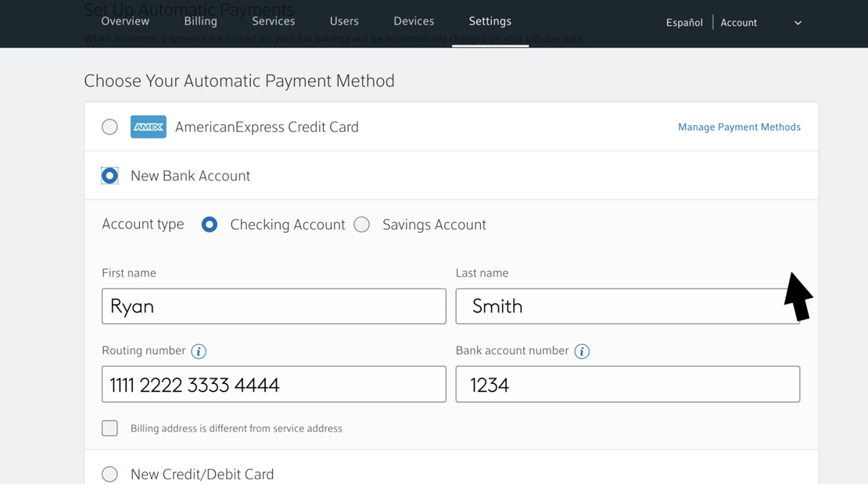
Task: Switch language with the Español link
Action: pos(684,23)
